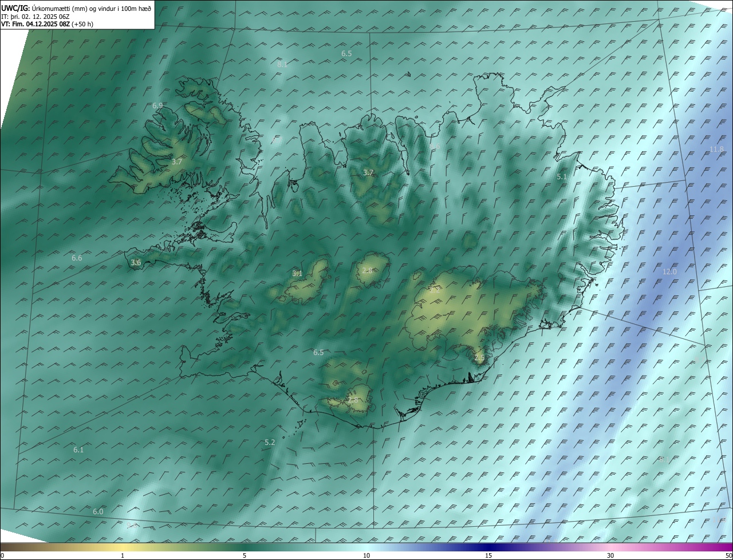The image size is (733, 560).
Task: Click the 'VT: Fim. 04.12.2025 08Z (+50 h)' line
Action: (48, 24)
